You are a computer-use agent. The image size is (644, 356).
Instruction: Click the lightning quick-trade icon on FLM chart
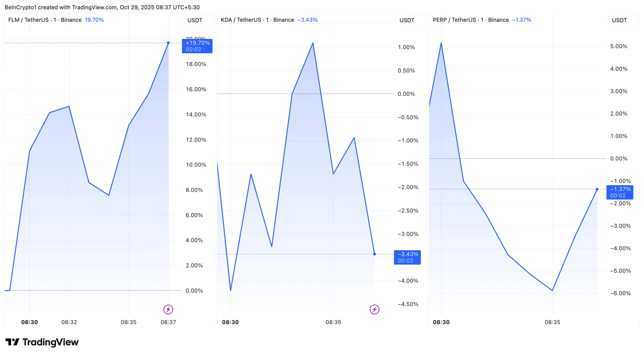coord(169,309)
